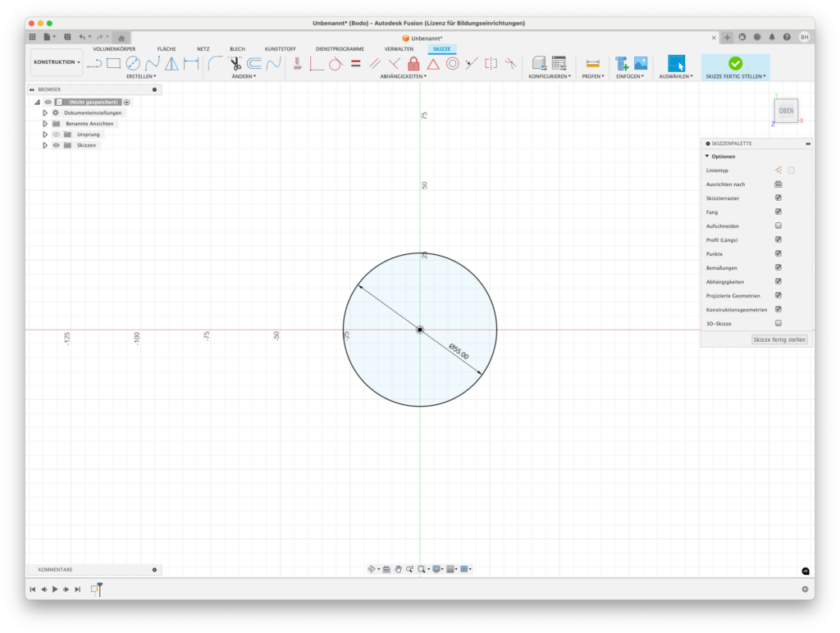Click the Ø55.00 diameter dimension label

click(x=459, y=352)
